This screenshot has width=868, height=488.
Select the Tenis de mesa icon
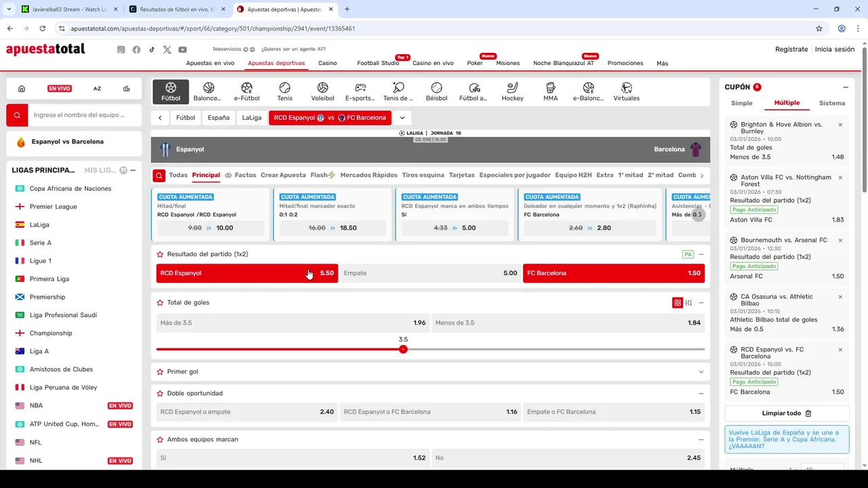coord(398,91)
